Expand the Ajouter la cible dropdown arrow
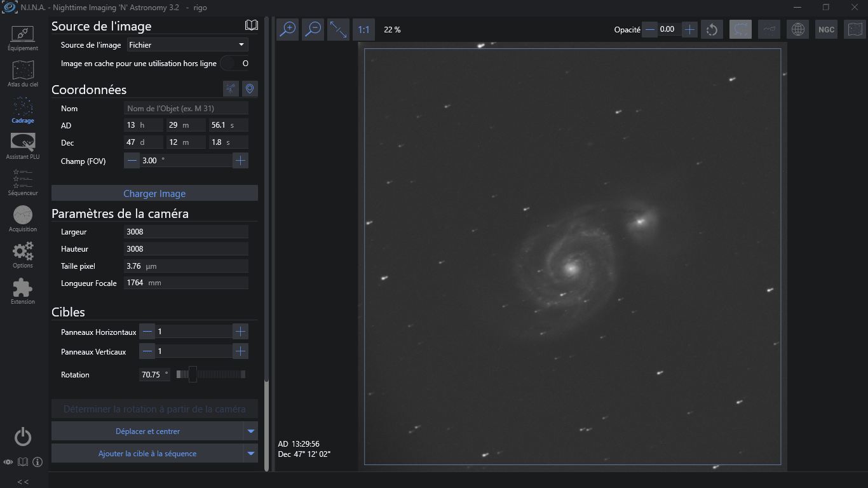 click(251, 453)
